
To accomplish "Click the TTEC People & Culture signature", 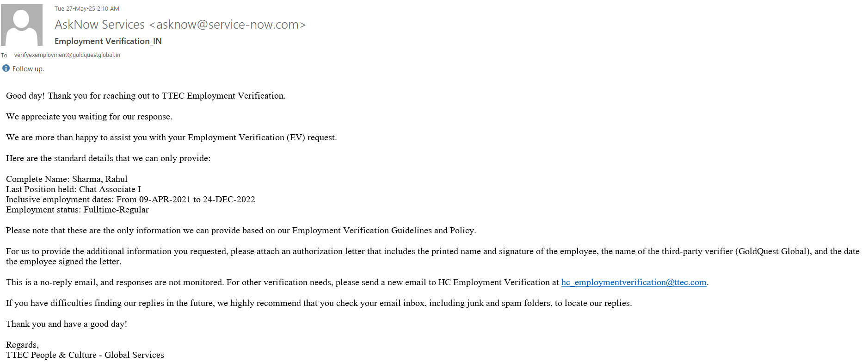I will (85, 355).
